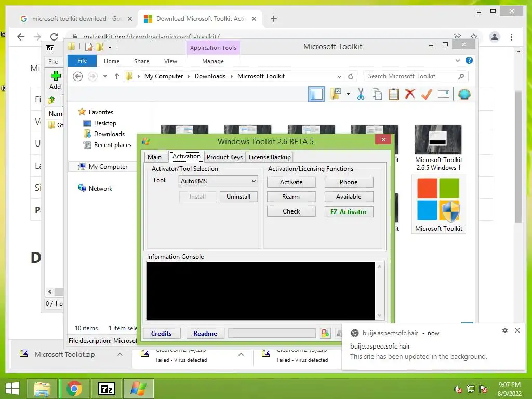The image size is (532, 399).
Task: Click Paste clipboard icon in Explorer toolbar
Action: pyautogui.click(x=394, y=95)
